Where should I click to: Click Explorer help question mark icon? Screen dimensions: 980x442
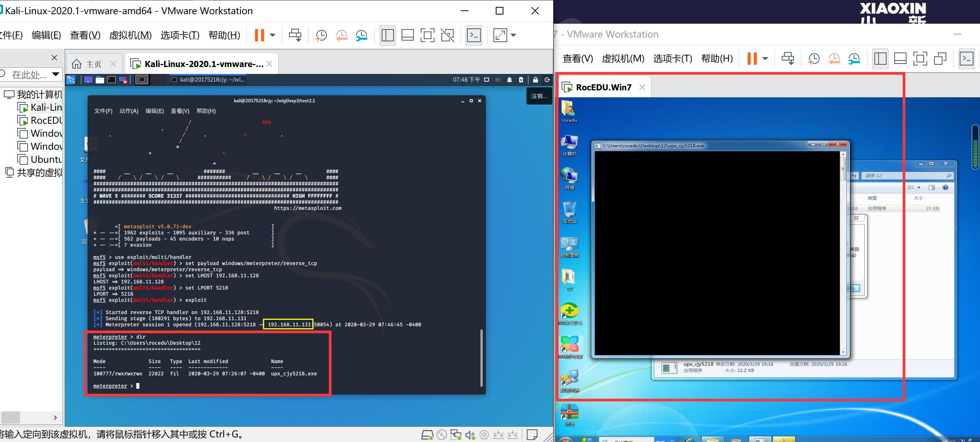point(946,187)
